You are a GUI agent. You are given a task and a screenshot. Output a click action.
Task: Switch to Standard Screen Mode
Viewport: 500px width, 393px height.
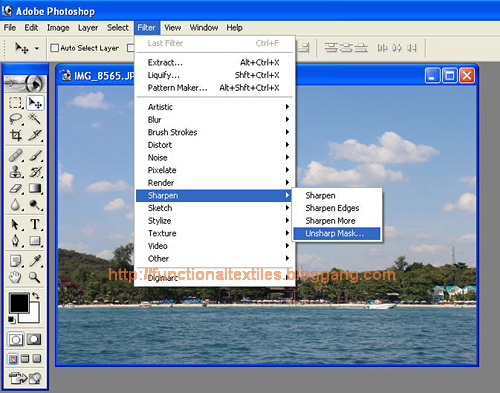[x=13, y=359]
